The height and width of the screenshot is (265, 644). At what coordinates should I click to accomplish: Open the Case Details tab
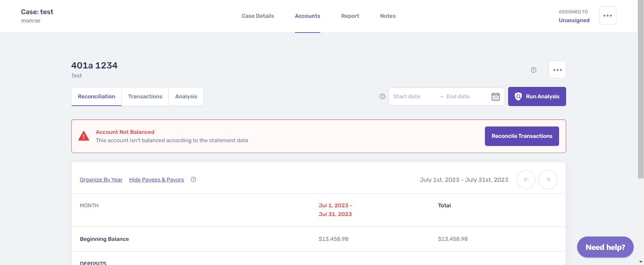[x=258, y=16]
